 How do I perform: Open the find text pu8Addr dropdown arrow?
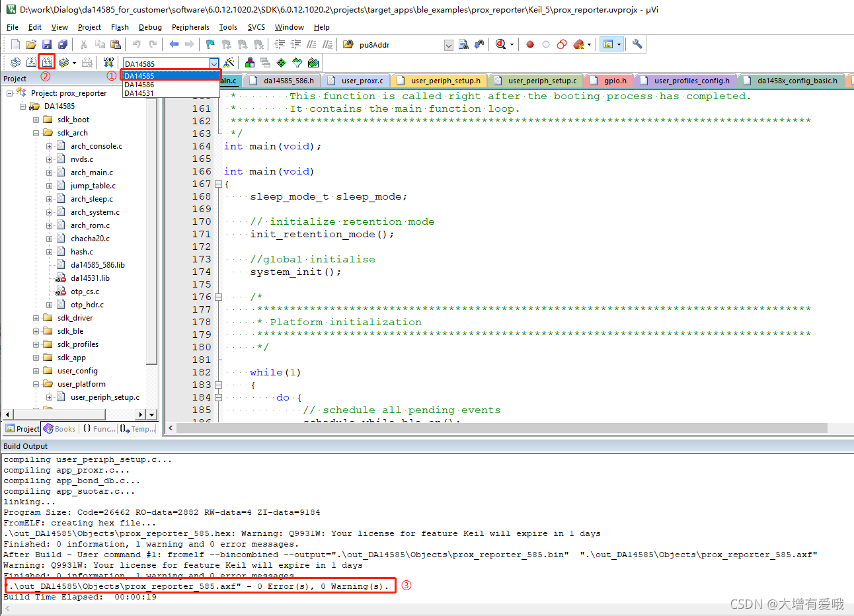[449, 45]
